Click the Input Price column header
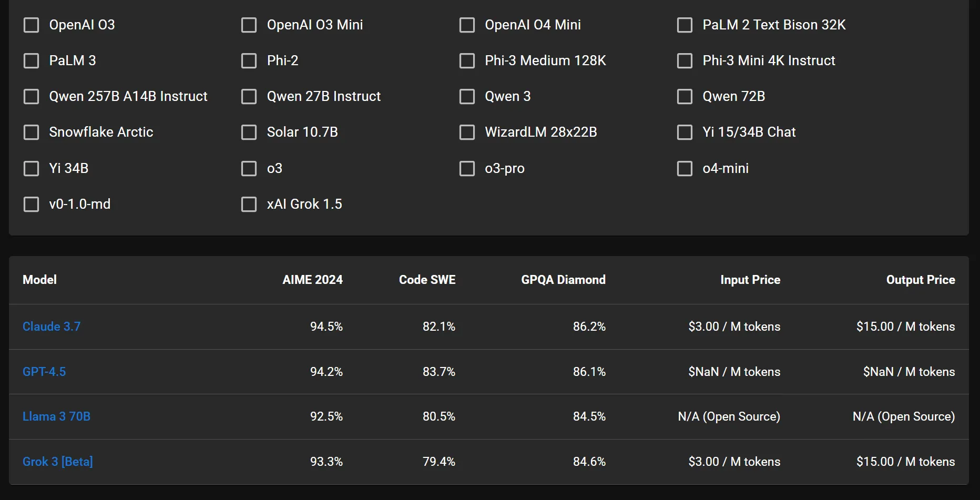 pos(750,280)
